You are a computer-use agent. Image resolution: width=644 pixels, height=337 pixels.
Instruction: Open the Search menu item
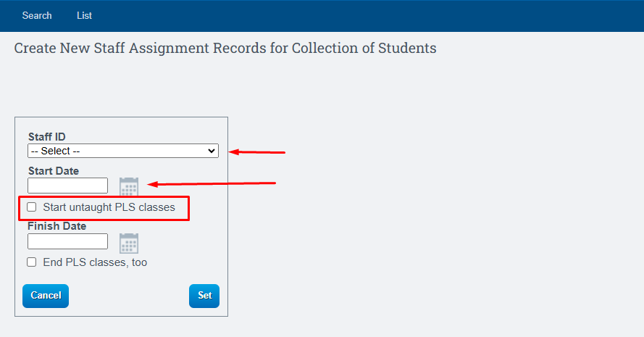pos(37,16)
